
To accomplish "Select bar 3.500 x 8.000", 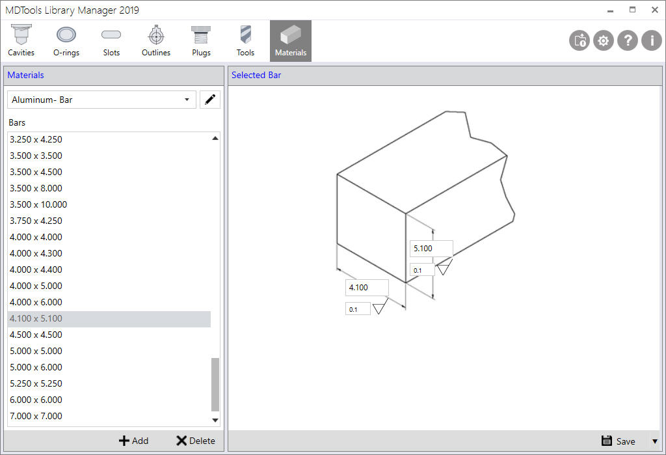I will [109, 188].
